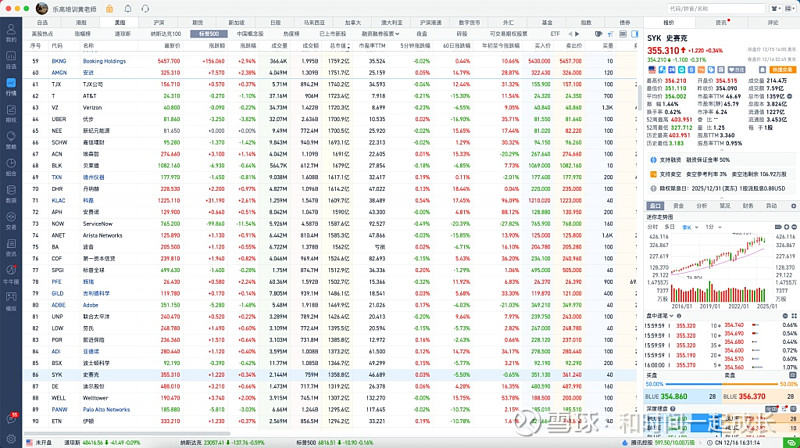
Task: Open the gift bag icon in title bar
Action: (109, 9)
